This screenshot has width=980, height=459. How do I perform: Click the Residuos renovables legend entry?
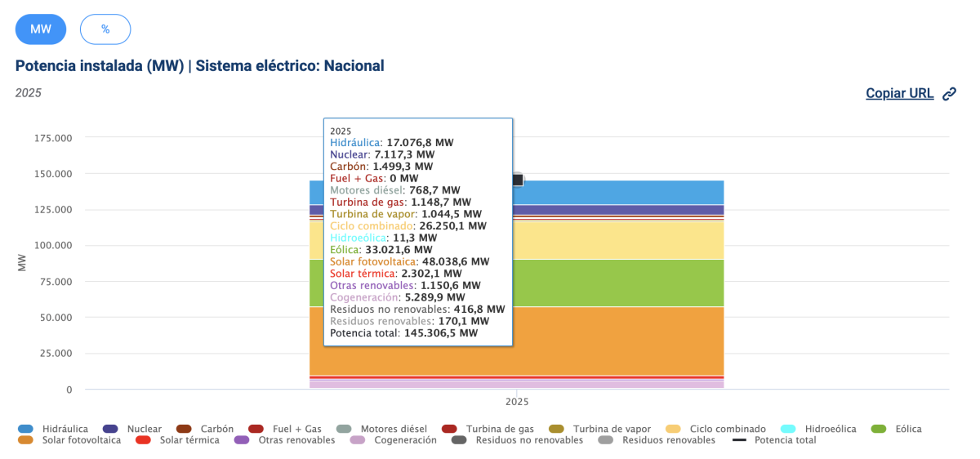click(658, 440)
